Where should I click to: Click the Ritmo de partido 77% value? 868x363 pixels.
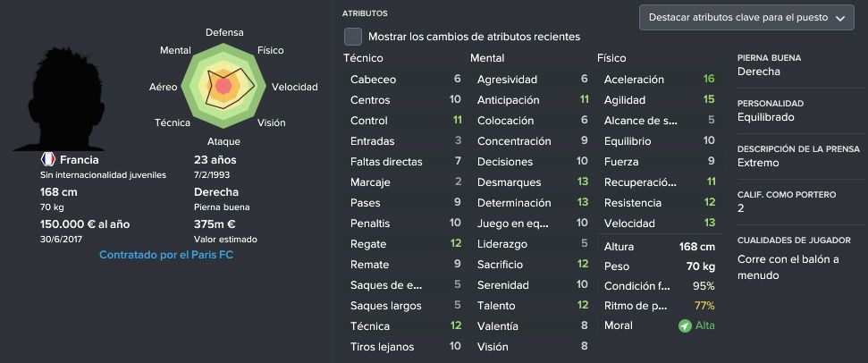(x=704, y=306)
